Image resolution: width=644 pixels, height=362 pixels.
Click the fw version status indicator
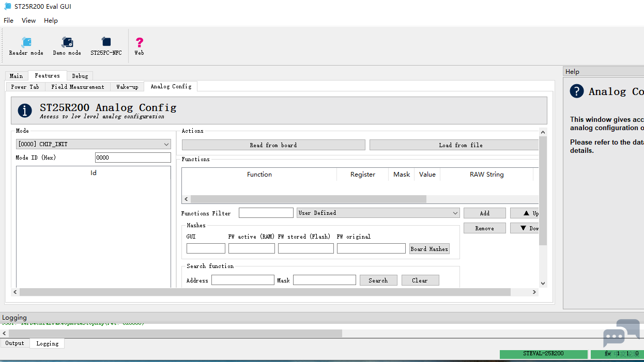[617, 354]
